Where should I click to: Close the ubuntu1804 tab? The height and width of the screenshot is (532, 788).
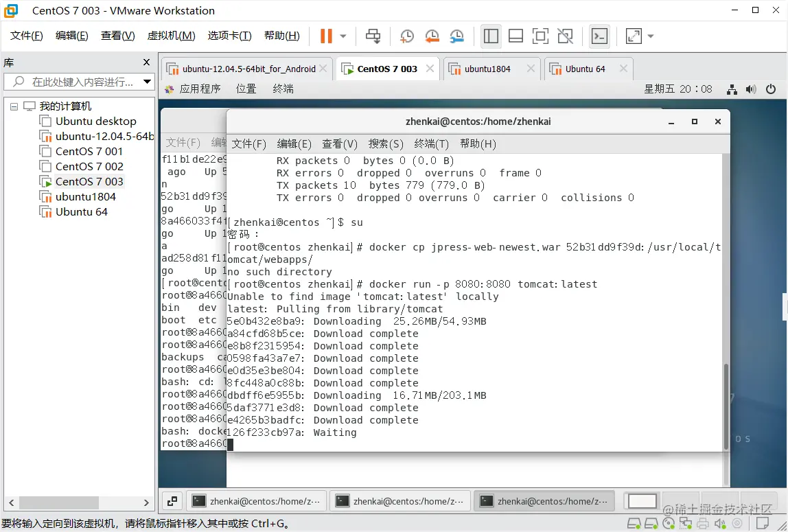531,69
